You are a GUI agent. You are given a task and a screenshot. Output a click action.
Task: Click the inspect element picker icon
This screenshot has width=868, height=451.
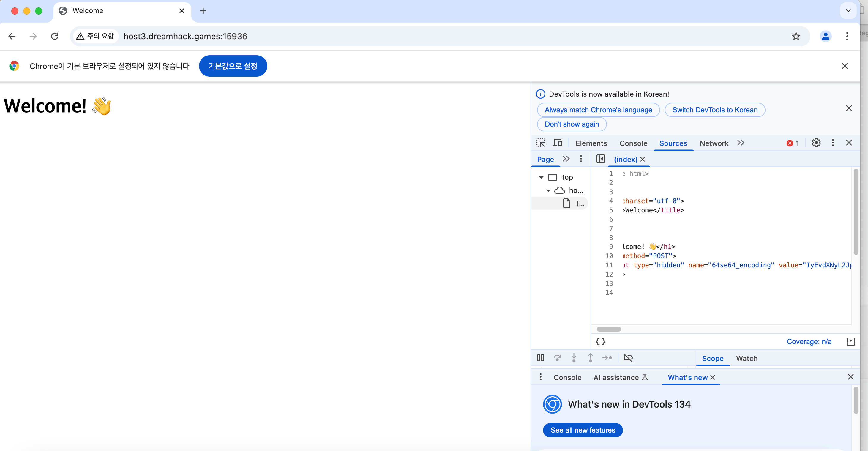tap(540, 143)
